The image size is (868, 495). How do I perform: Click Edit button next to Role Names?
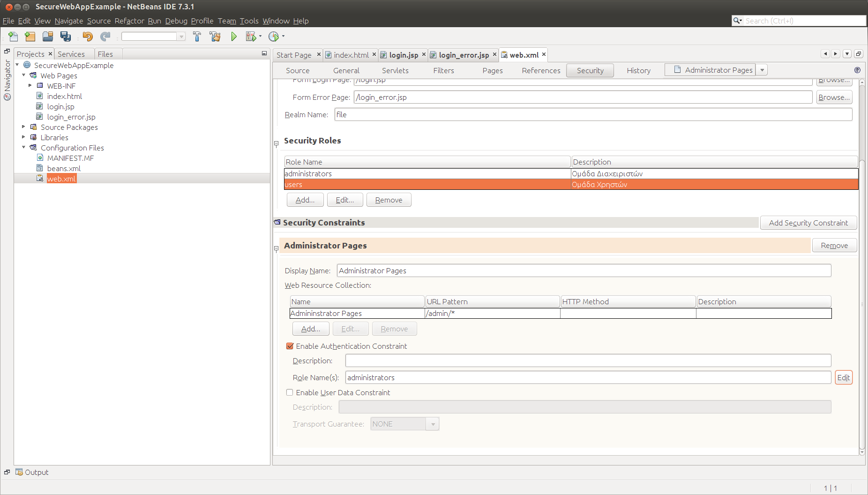point(844,377)
